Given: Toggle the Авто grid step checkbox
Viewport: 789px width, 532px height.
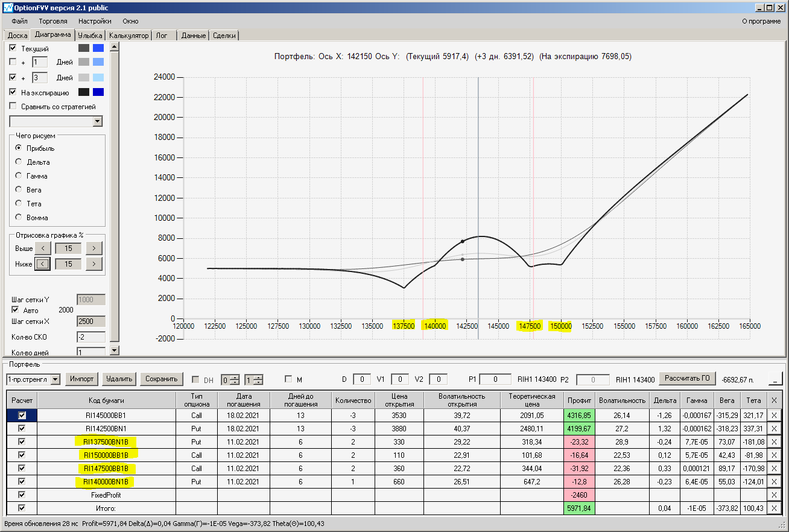Looking at the screenshot, I should coord(16,310).
